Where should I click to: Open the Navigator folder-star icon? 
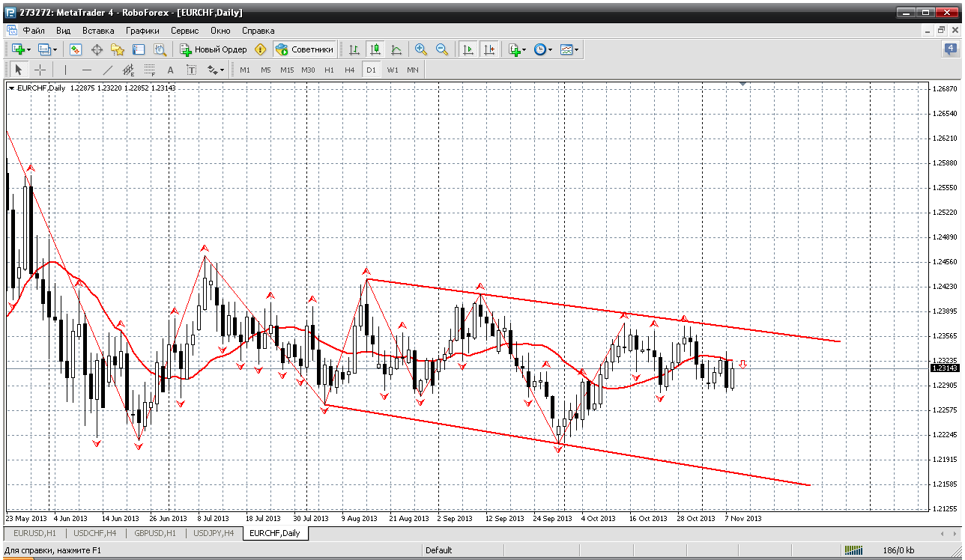(x=118, y=49)
